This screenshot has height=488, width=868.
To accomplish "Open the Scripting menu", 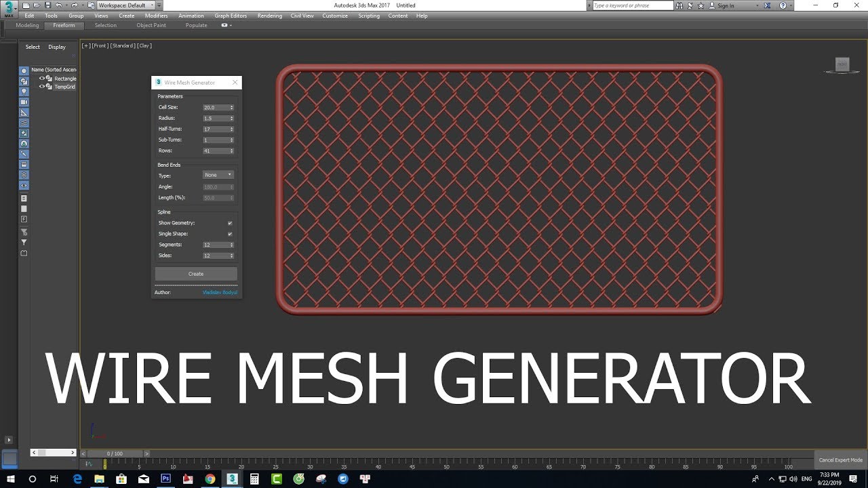I will (369, 16).
